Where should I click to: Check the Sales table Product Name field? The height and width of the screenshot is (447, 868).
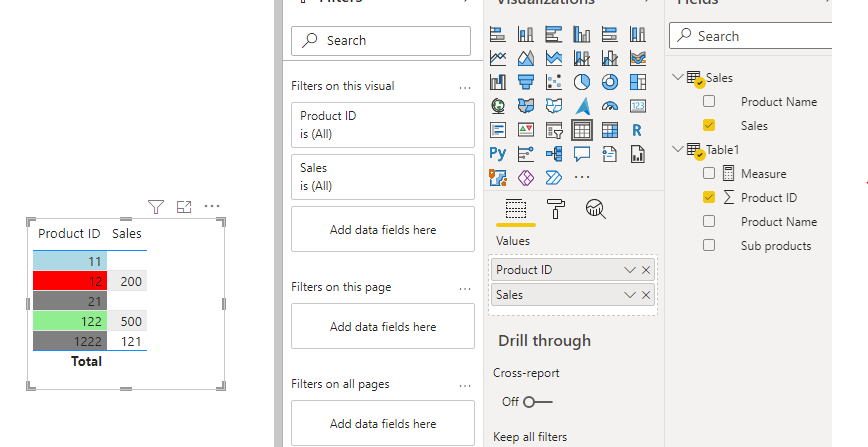click(x=709, y=101)
